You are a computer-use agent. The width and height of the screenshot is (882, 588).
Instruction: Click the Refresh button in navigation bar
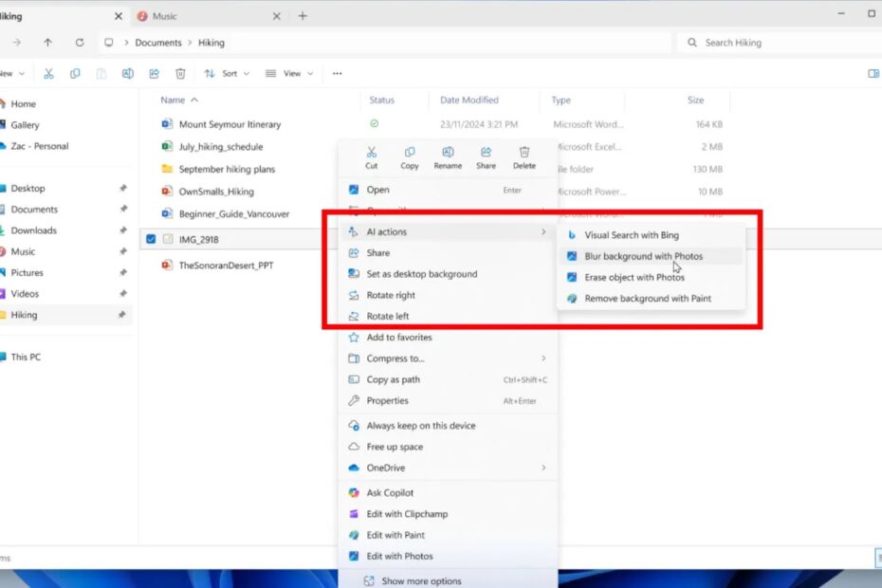tap(80, 43)
